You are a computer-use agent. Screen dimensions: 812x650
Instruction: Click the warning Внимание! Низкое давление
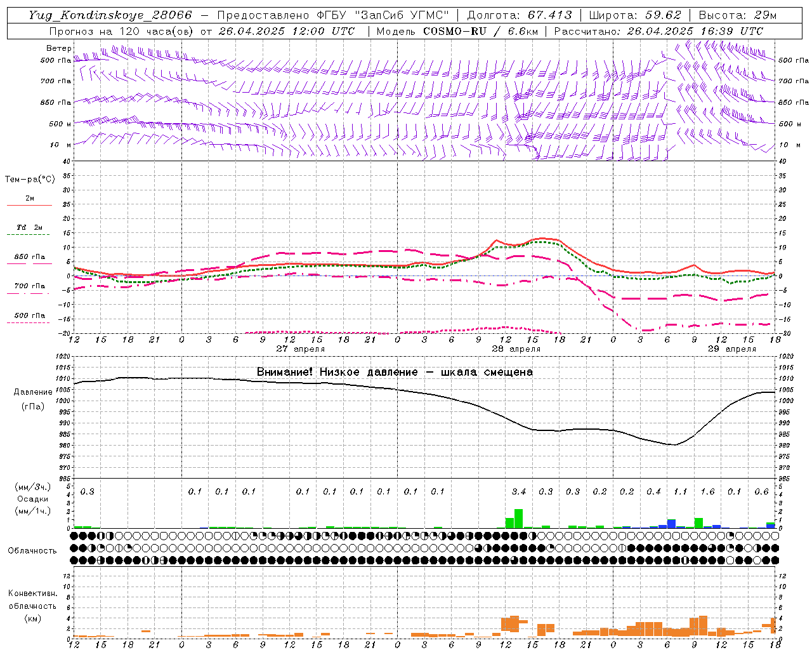[337, 372]
